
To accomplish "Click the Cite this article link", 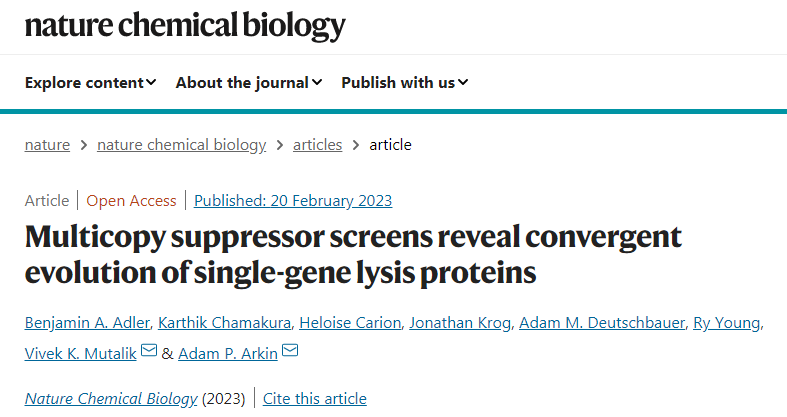I will (315, 399).
